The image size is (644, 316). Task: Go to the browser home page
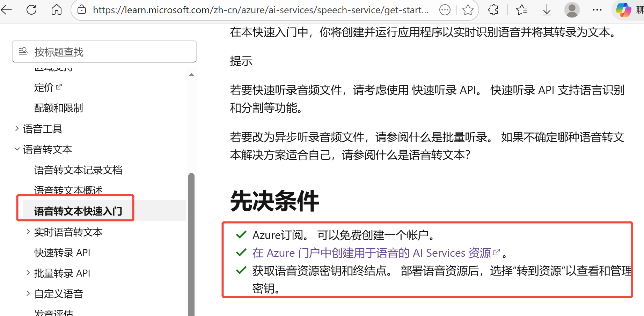(x=56, y=10)
